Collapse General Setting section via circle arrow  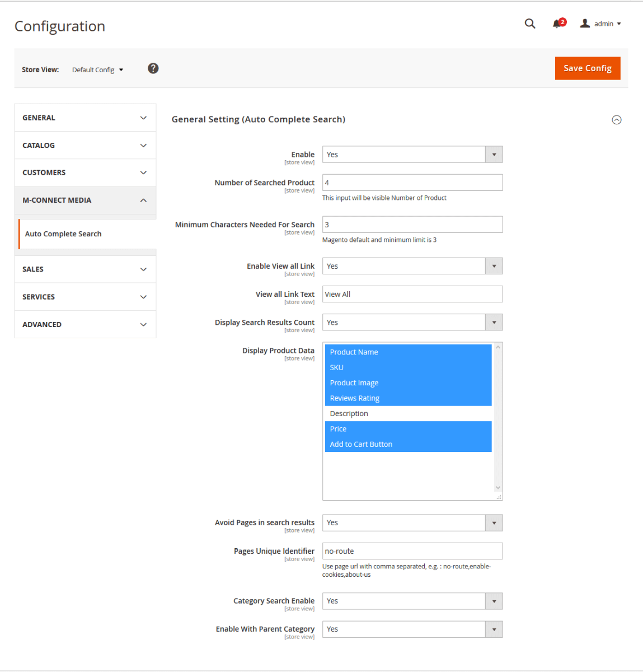616,120
